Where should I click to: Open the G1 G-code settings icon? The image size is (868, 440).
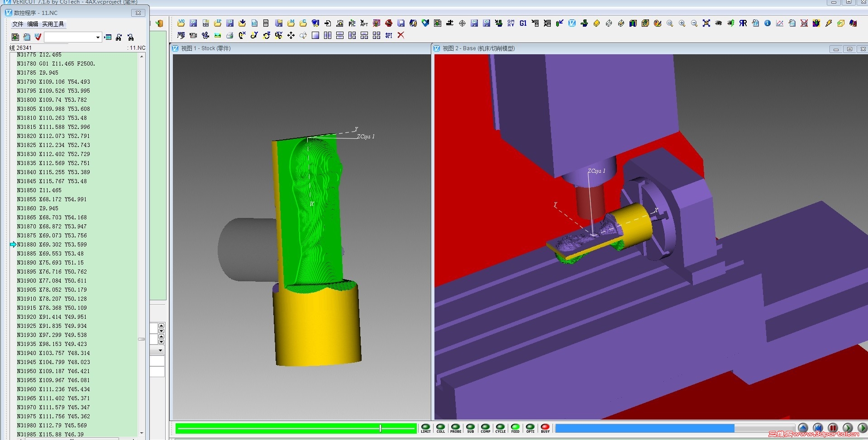click(x=523, y=23)
